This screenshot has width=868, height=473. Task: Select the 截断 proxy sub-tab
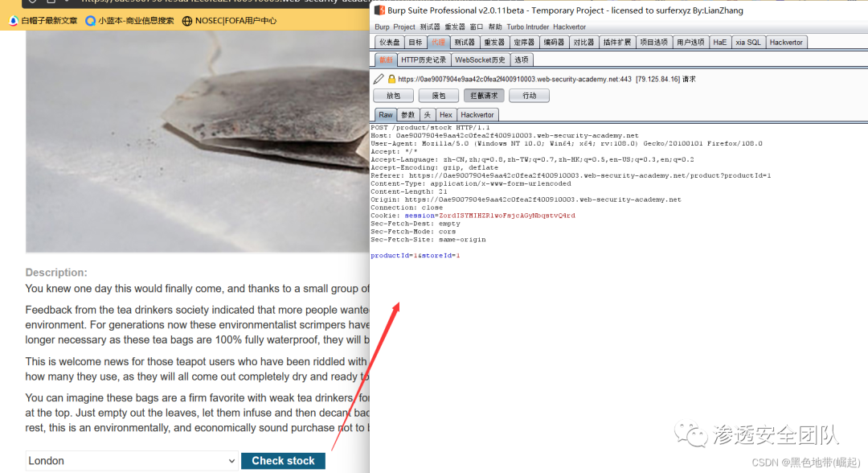[386, 60]
